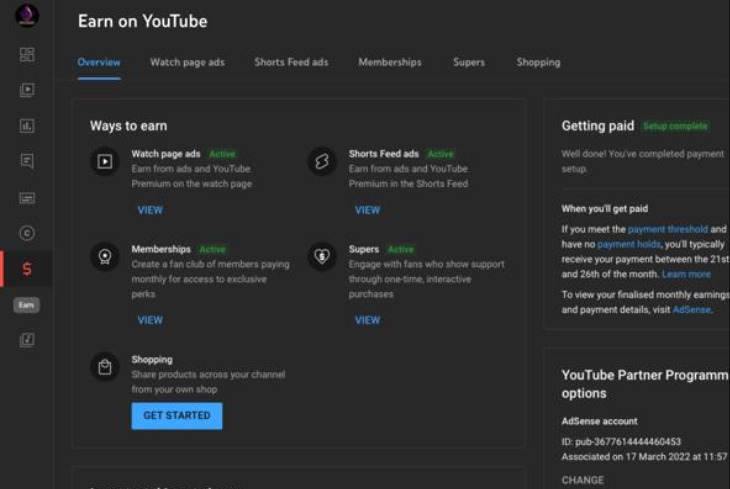The height and width of the screenshot is (489, 730).
Task: Click the Setup complete badge
Action: coord(676,126)
